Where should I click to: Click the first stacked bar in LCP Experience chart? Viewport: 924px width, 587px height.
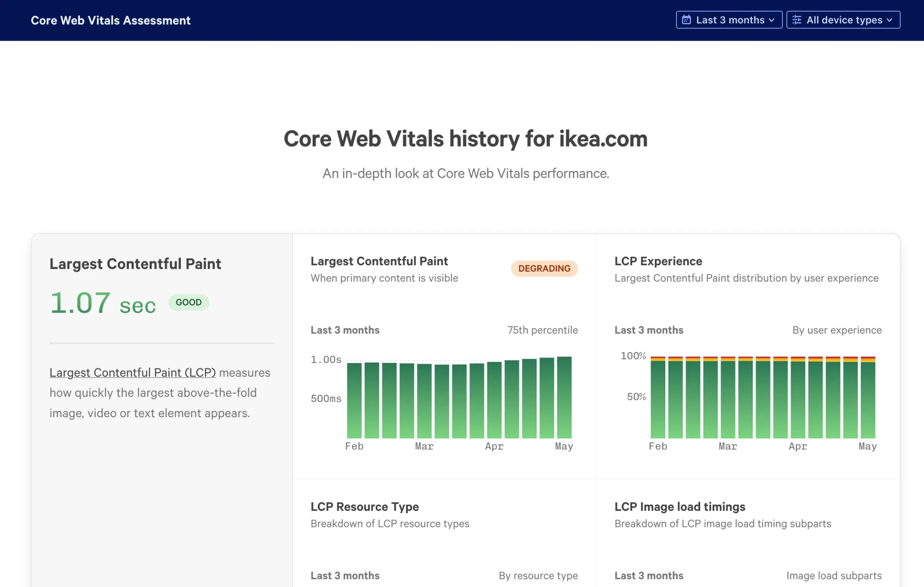coord(658,397)
